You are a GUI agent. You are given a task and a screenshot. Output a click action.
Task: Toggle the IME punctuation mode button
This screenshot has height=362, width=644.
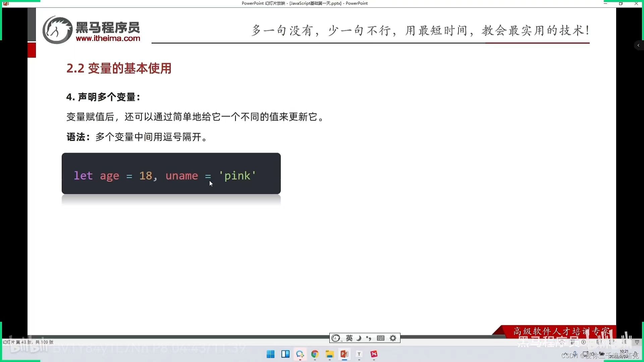click(369, 338)
